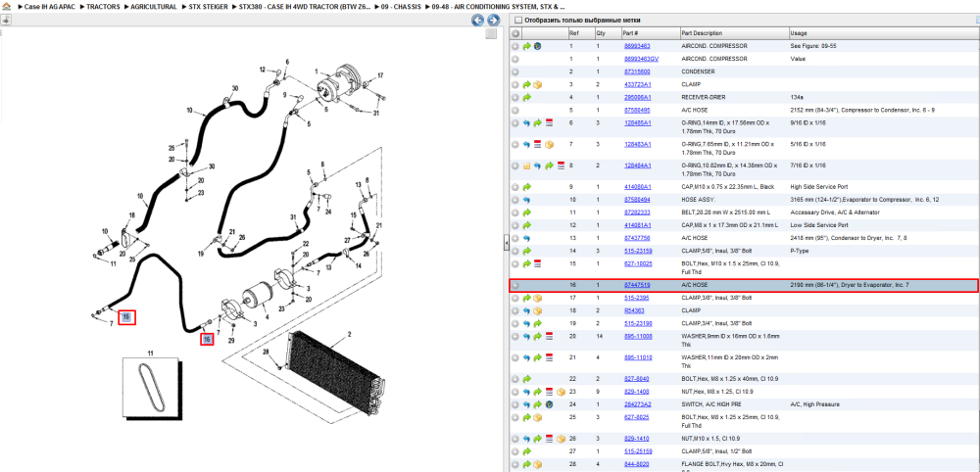Click the blue arrow in the 87437756 A/C HOSE row

[527, 238]
